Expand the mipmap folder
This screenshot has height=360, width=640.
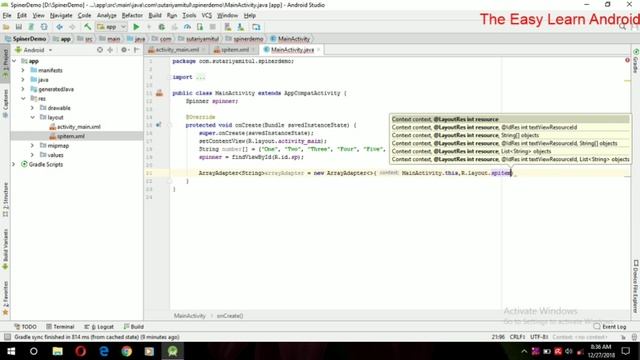click(x=32, y=145)
